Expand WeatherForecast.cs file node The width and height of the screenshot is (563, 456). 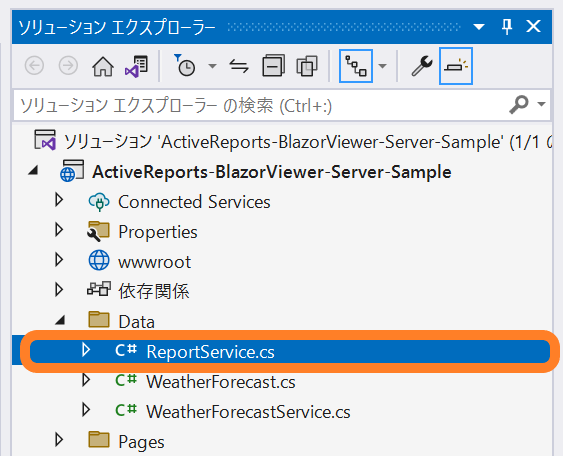[x=86, y=380]
